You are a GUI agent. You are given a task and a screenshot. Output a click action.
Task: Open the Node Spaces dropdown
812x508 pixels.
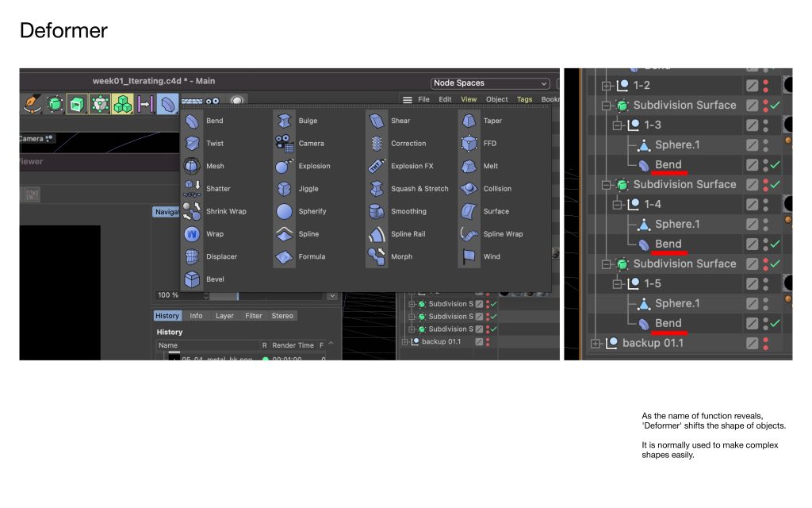click(x=490, y=83)
